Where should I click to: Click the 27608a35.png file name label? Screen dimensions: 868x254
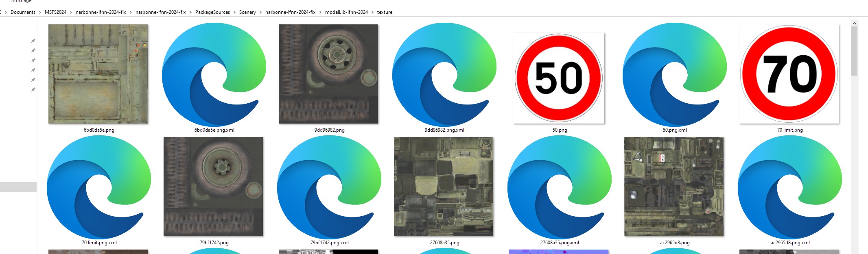coord(444,243)
